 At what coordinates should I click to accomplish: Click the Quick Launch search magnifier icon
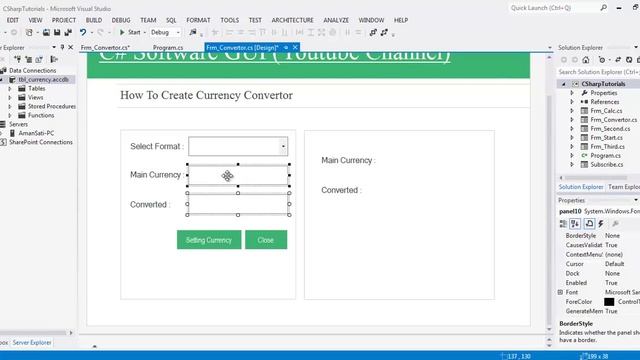point(603,7)
